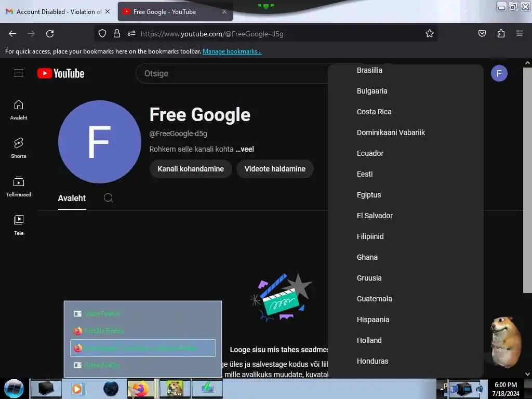
Task: Click the browser back arrow
Action: tap(12, 34)
